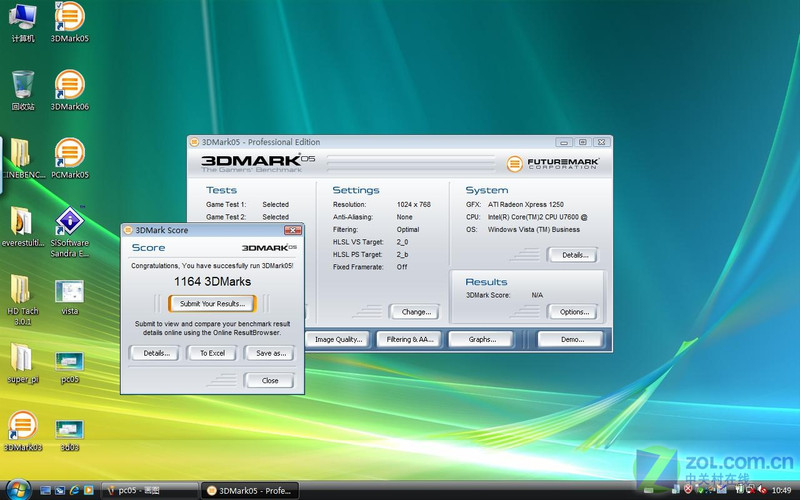Click Details in the 3DMark Score dialog
The width and height of the screenshot is (800, 500).
click(154, 353)
